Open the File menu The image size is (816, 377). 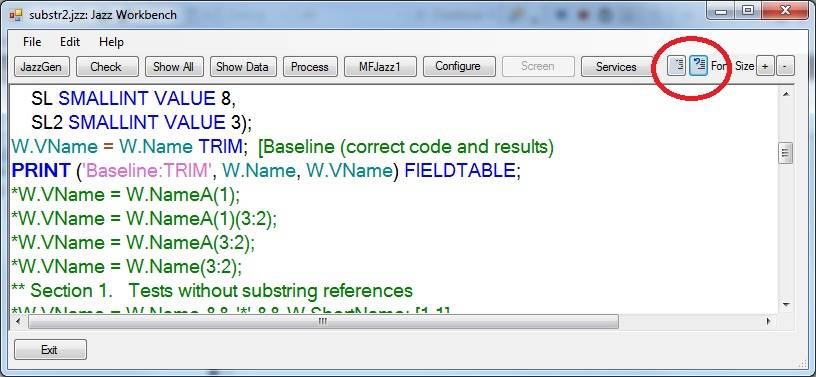click(32, 42)
